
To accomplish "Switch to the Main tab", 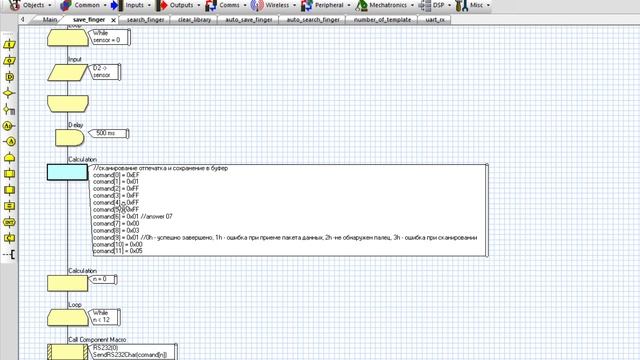I will [x=49, y=20].
